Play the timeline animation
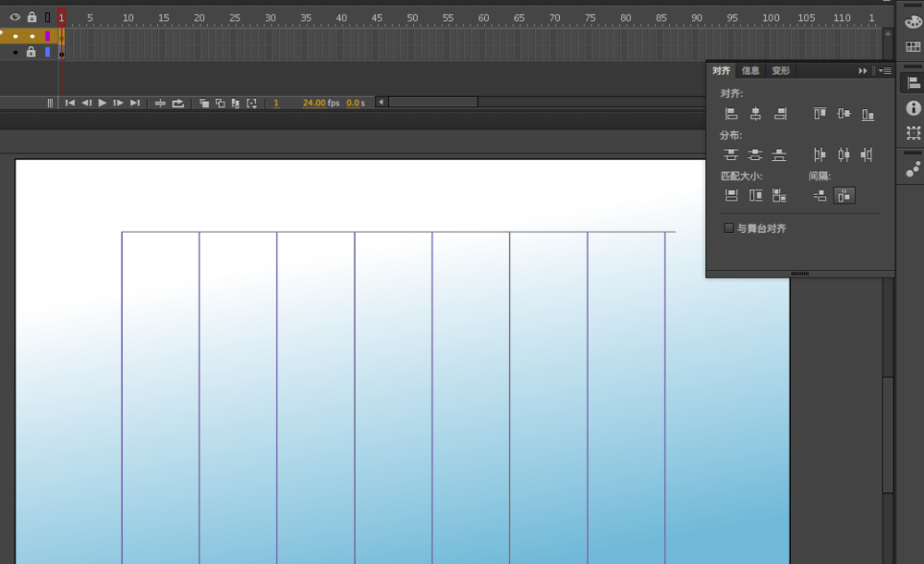 [x=102, y=104]
